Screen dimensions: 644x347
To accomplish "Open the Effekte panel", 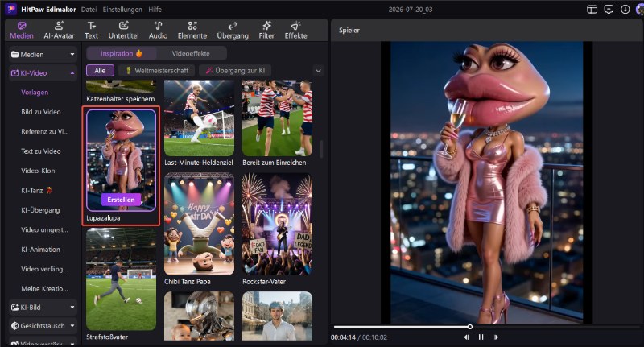I will coord(295,31).
